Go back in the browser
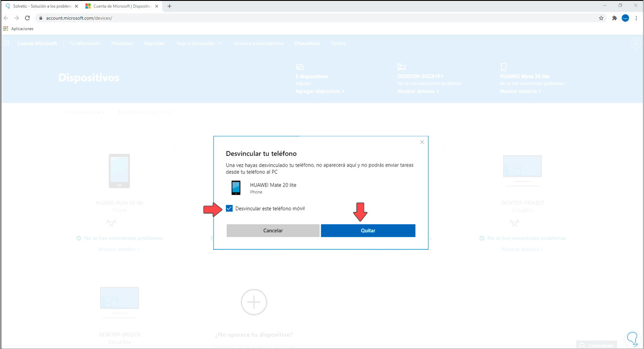 (6, 18)
